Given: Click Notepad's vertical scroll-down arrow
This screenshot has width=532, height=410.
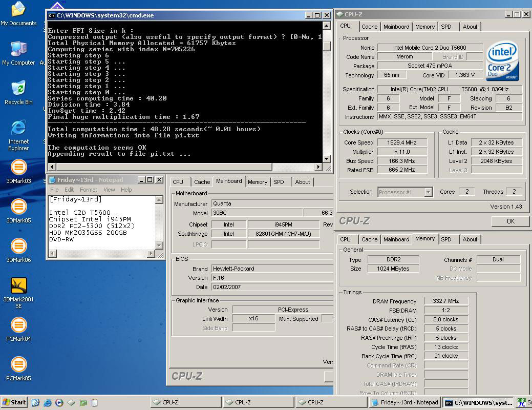Looking at the screenshot, I should point(159,245).
